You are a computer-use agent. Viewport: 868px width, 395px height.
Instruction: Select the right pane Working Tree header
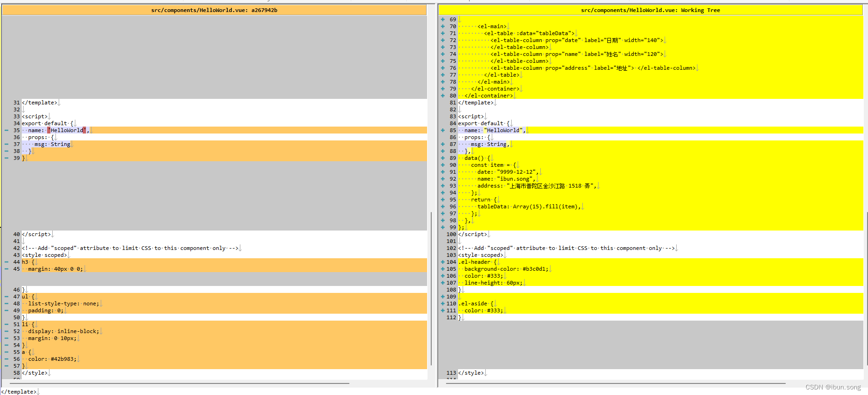tap(650, 10)
